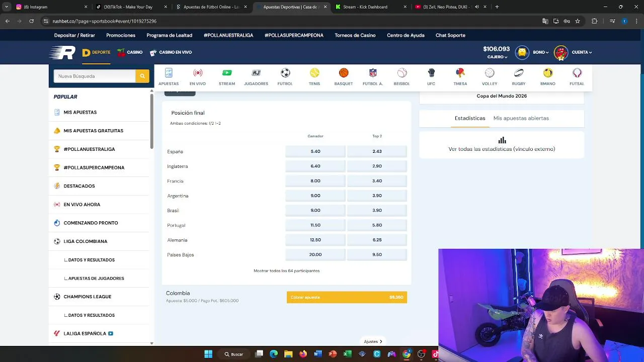This screenshot has width=644, height=362.
Task: Open Windows Start menu
Action: click(208, 354)
